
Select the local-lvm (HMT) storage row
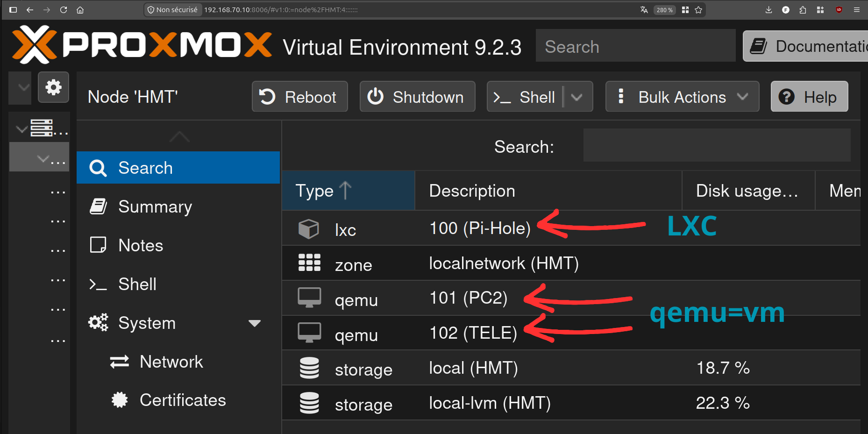tap(571, 403)
